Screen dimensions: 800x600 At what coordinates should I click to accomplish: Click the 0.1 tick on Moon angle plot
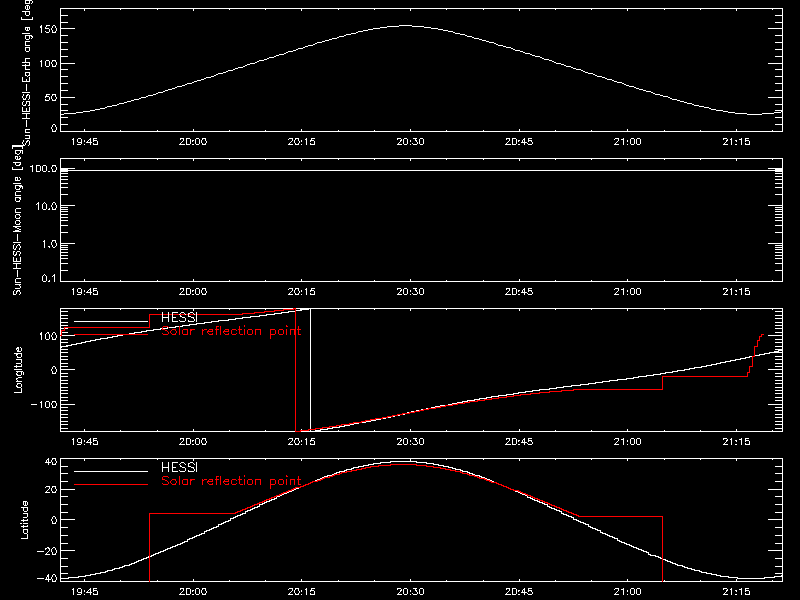coord(49,278)
